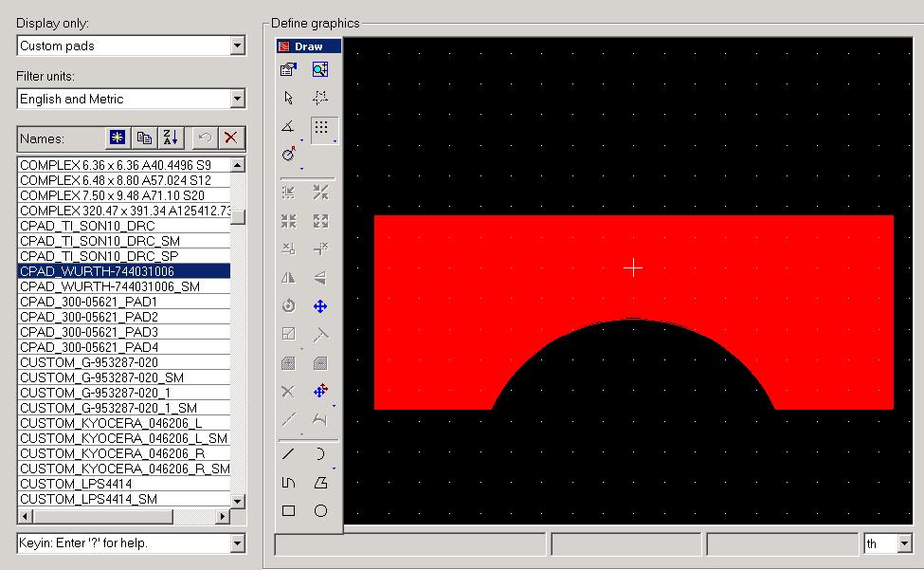Click the circle with red R icon
Image resolution: width=924 pixels, height=570 pixels.
coord(289,155)
